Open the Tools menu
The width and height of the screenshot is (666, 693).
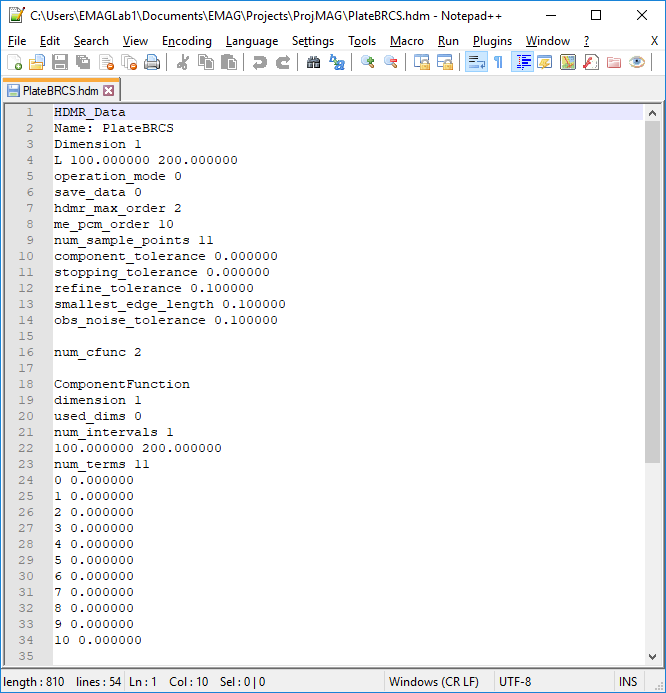[362, 41]
